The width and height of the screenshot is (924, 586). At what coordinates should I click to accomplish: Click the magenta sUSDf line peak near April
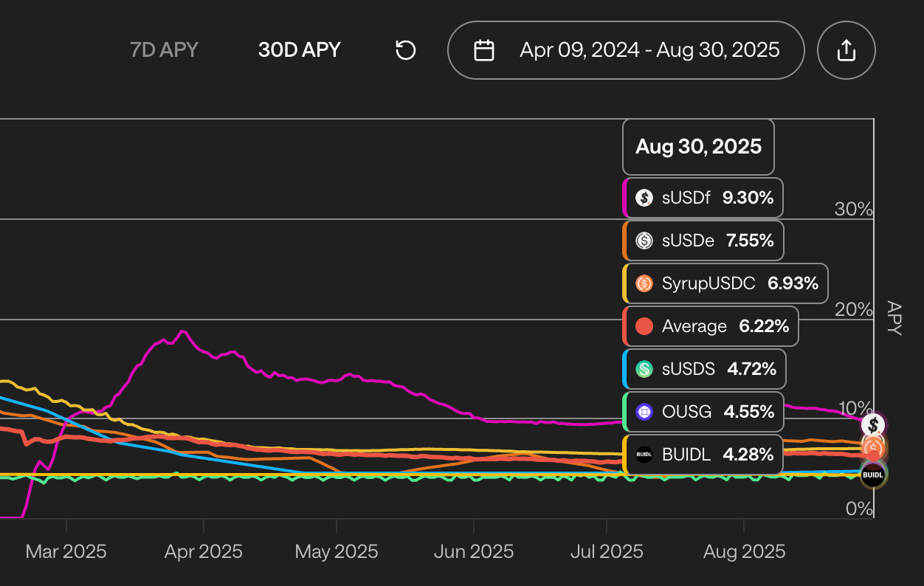coord(182,331)
